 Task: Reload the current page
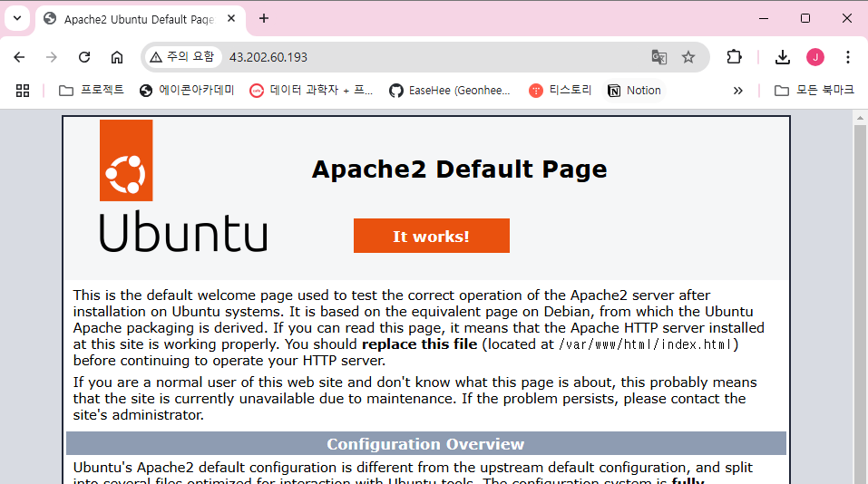pos(84,57)
